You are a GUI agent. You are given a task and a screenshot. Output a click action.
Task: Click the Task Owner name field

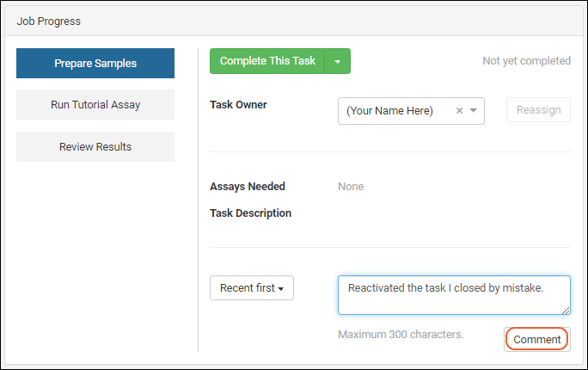[395, 111]
